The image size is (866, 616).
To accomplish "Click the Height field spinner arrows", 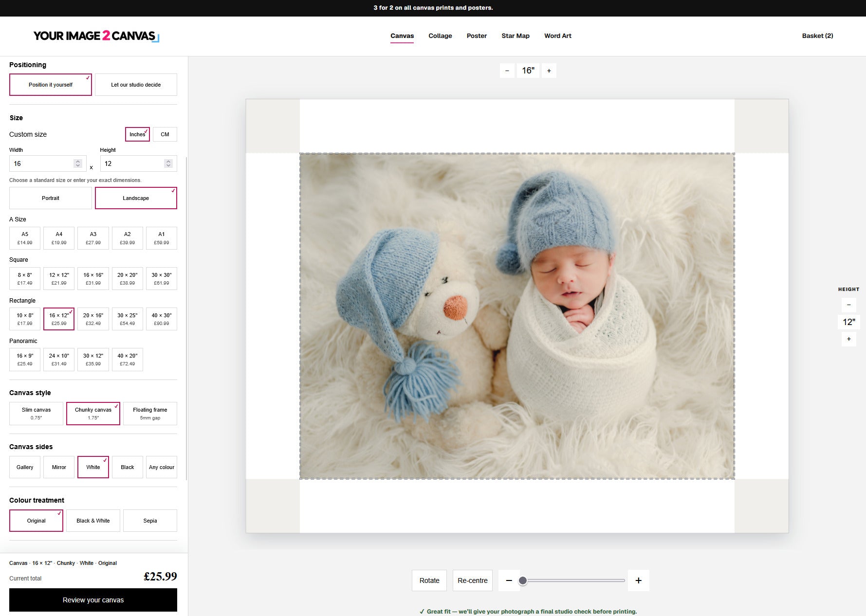I will 168,163.
